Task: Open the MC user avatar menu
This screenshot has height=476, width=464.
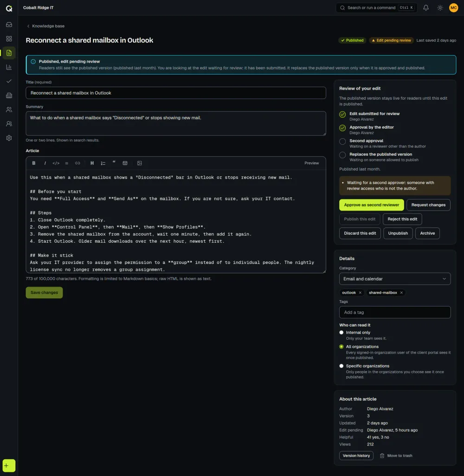Action: coord(453,8)
